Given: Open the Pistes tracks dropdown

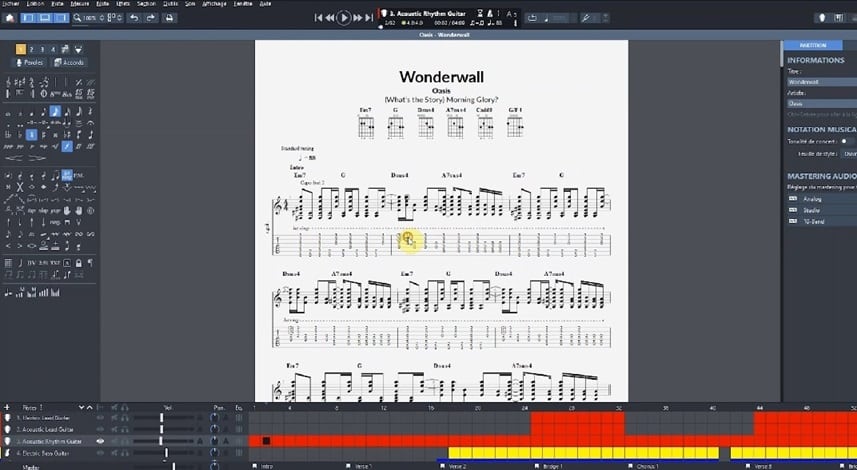Looking at the screenshot, I should click(x=32, y=407).
